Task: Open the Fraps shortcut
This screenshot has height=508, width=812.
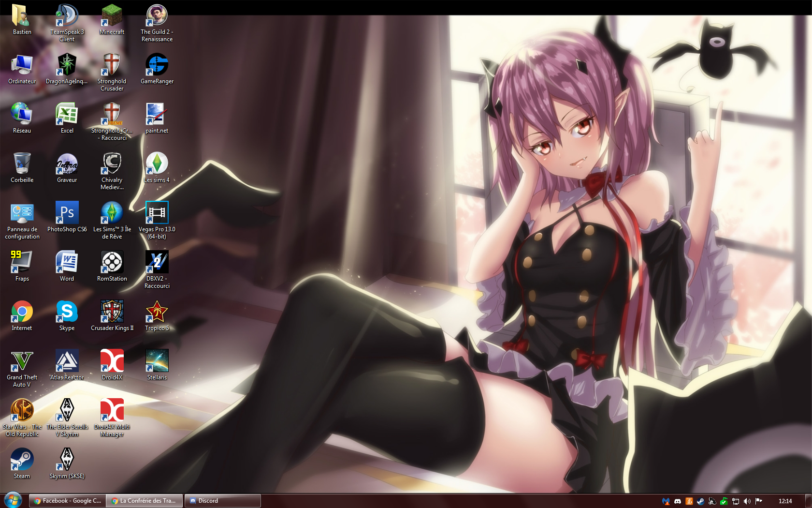Action: 22,267
